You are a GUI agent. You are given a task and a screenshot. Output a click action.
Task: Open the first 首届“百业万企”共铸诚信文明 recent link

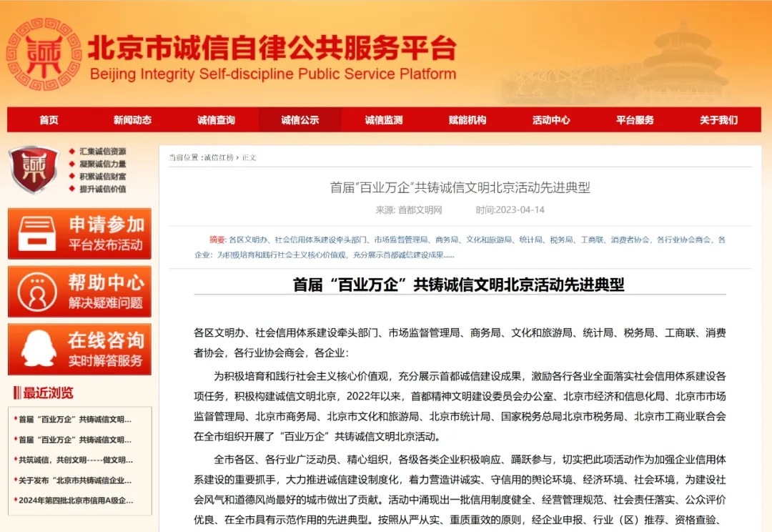[x=75, y=420]
